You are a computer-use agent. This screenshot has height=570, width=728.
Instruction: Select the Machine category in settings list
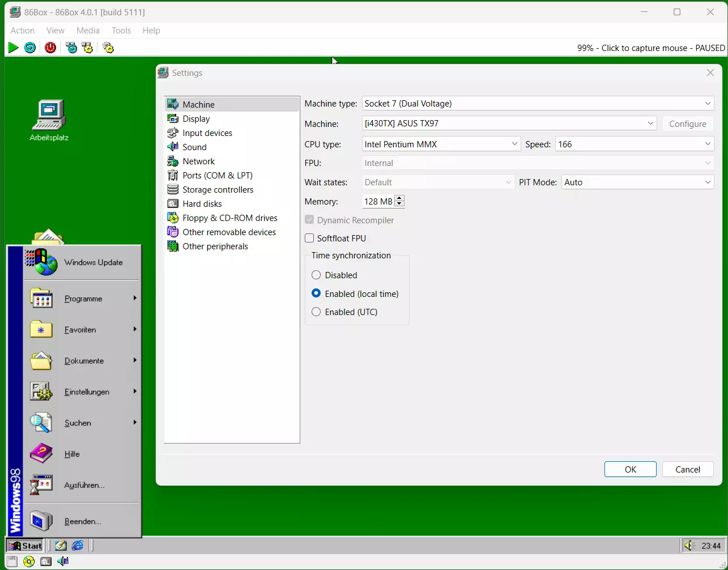[232, 104]
